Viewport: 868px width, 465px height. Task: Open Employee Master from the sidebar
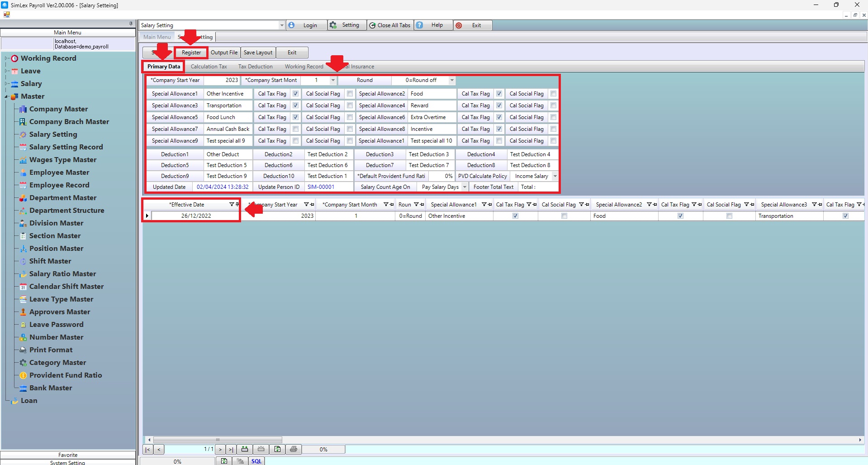(59, 173)
